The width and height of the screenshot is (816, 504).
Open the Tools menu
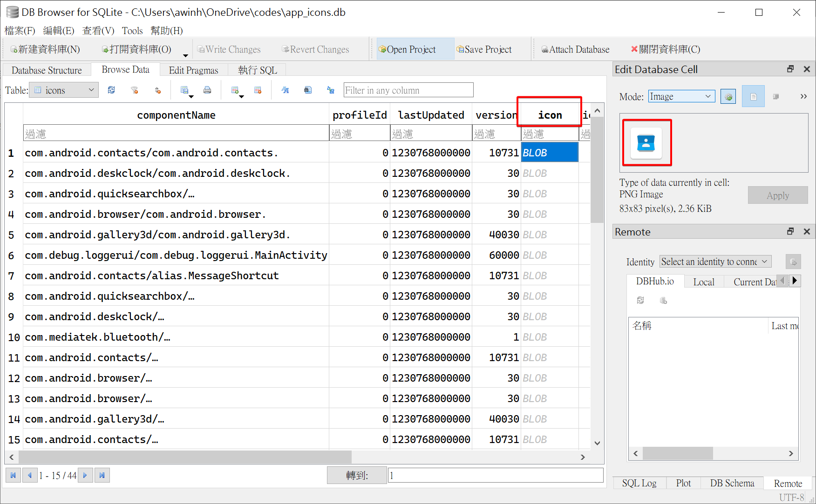point(132,31)
